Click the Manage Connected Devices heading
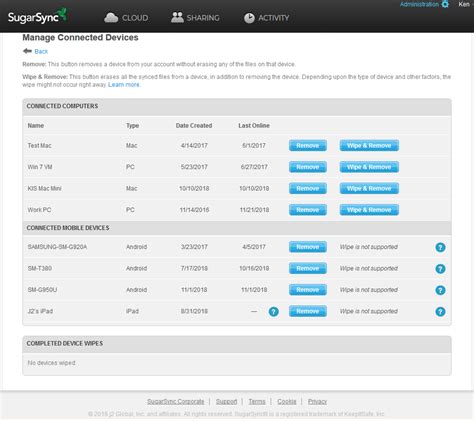This screenshot has height=421, width=474. (x=80, y=37)
